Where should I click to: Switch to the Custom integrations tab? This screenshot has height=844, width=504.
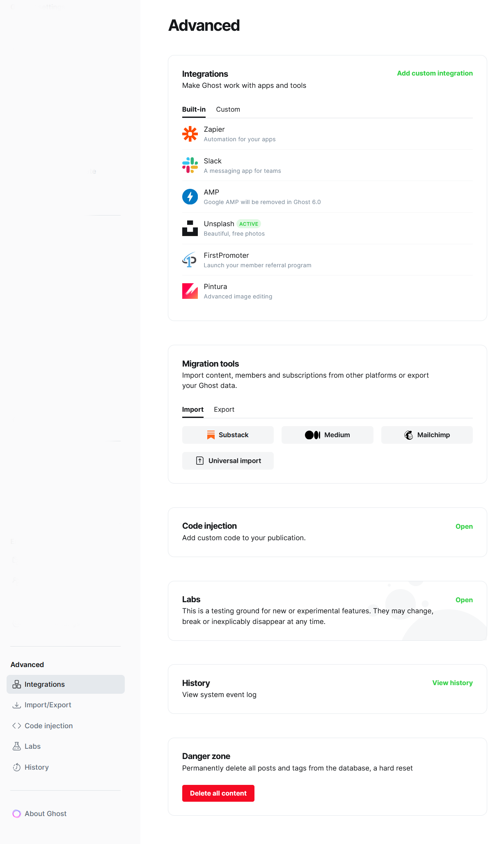click(228, 110)
